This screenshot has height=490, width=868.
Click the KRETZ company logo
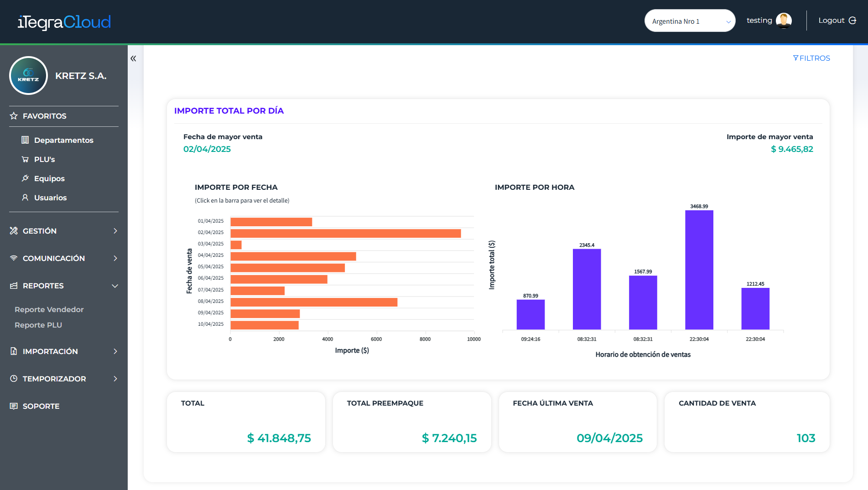tap(28, 76)
